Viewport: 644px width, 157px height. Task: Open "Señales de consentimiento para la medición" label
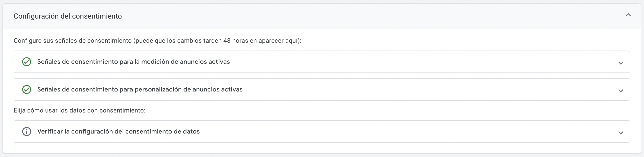[133, 62]
